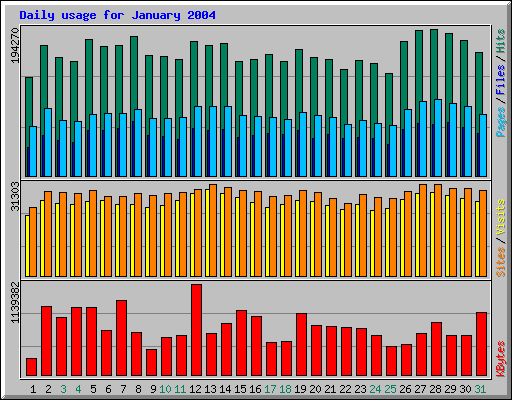The image size is (512, 400).
Task: Click the 'Visits' legend label
Action: click(x=501, y=217)
